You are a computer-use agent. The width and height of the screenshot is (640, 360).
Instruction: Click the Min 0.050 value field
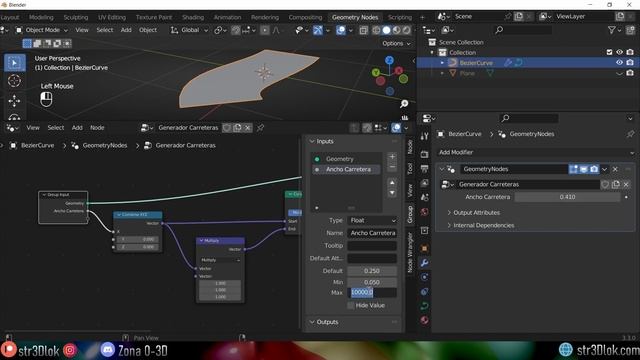372,282
